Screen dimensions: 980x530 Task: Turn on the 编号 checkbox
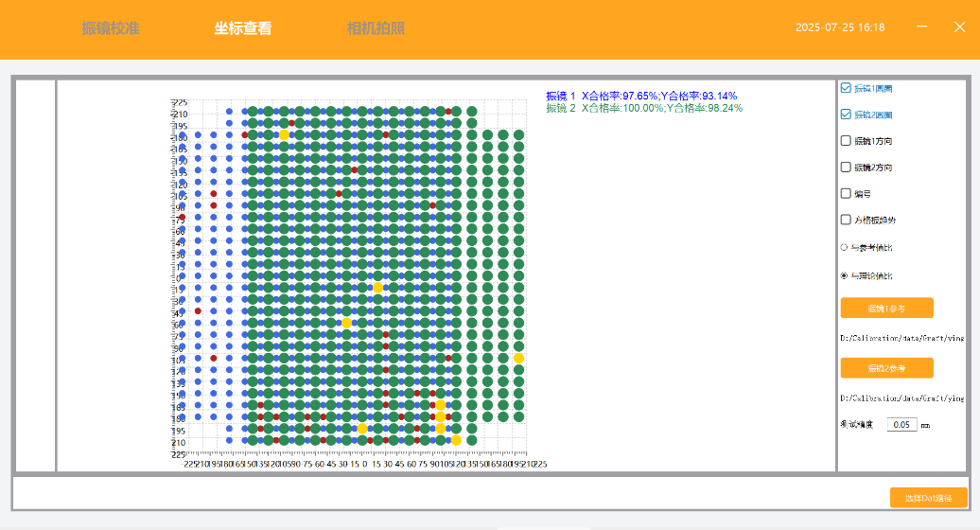[x=846, y=193]
